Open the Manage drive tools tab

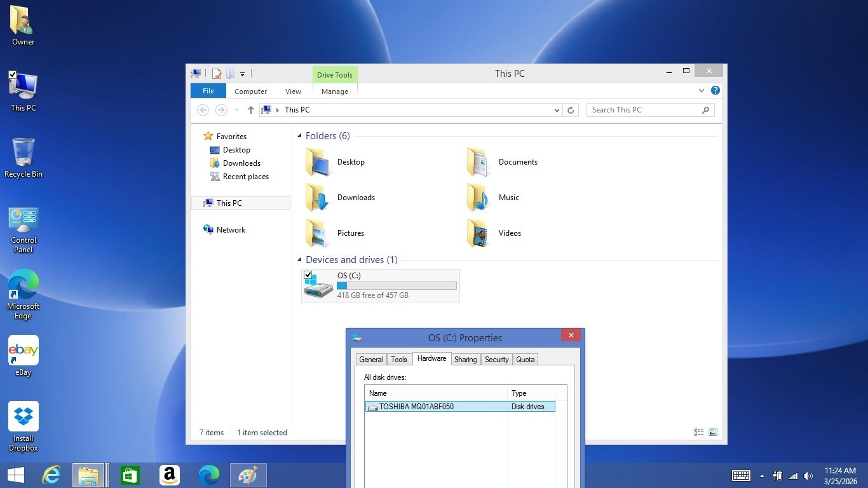[335, 91]
